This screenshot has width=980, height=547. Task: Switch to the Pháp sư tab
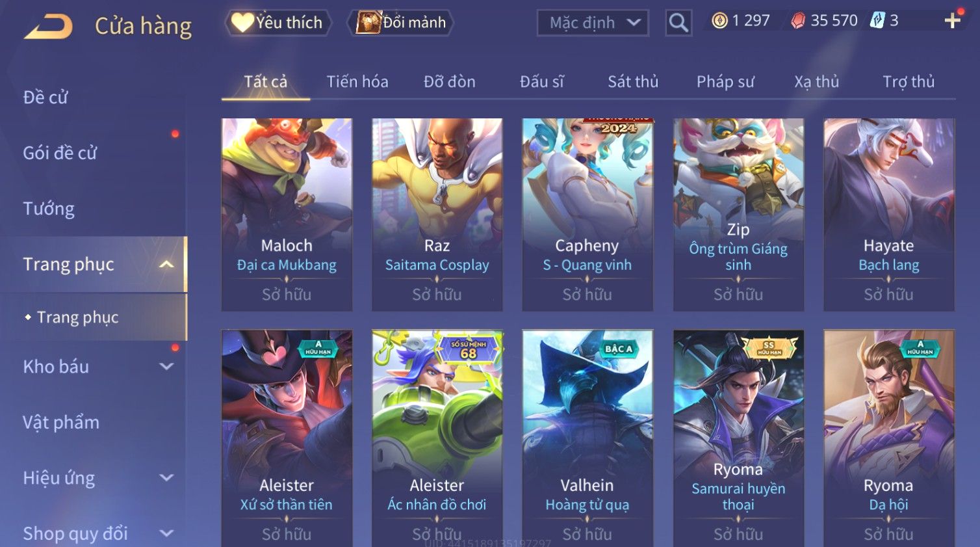[725, 82]
